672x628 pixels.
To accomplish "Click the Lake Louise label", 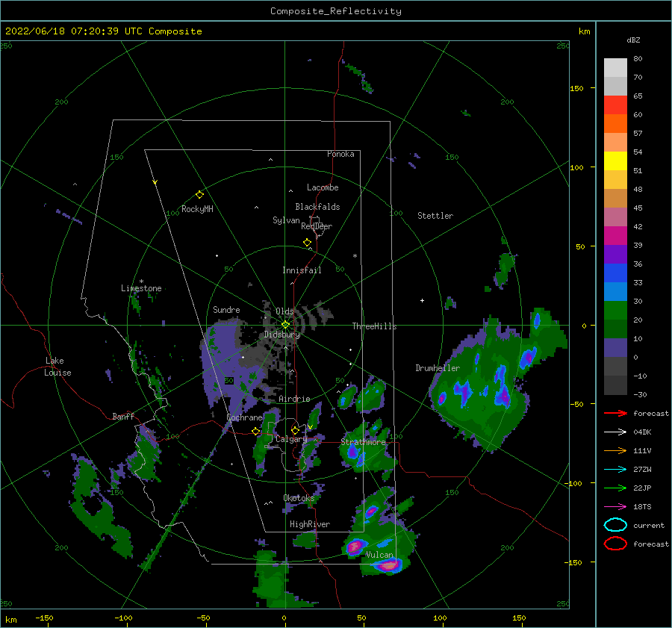I will click(x=57, y=367).
